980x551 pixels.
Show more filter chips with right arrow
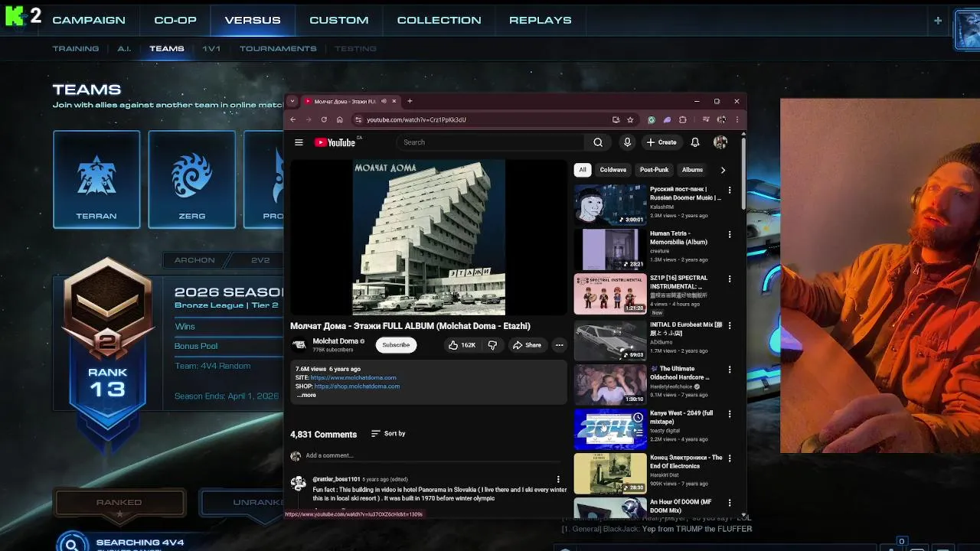click(x=723, y=170)
